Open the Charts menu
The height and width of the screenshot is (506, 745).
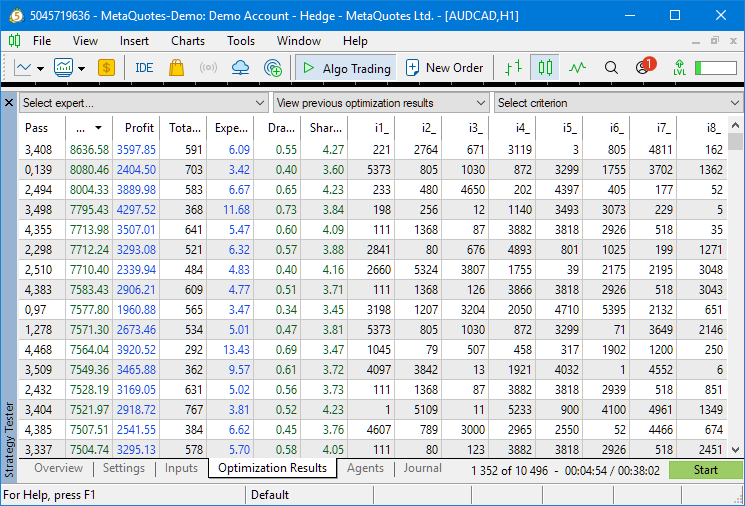click(x=188, y=41)
